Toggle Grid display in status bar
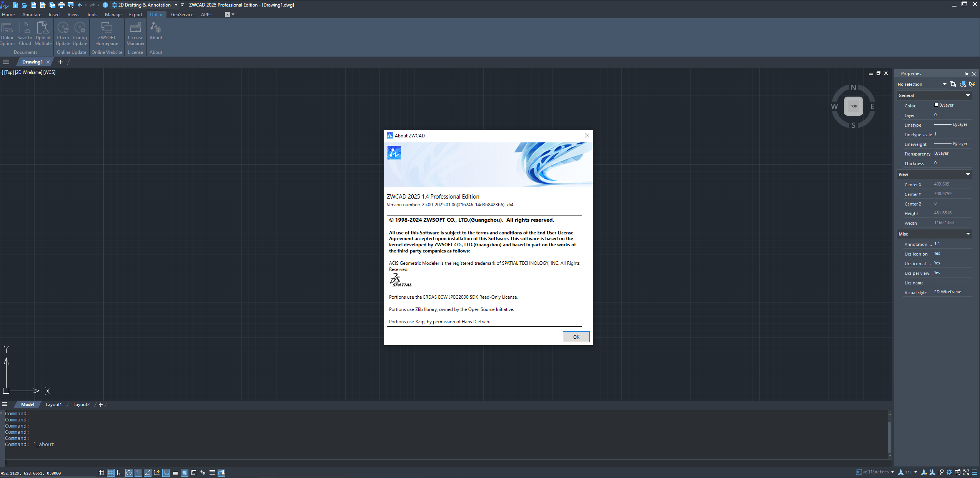 pyautogui.click(x=111, y=473)
